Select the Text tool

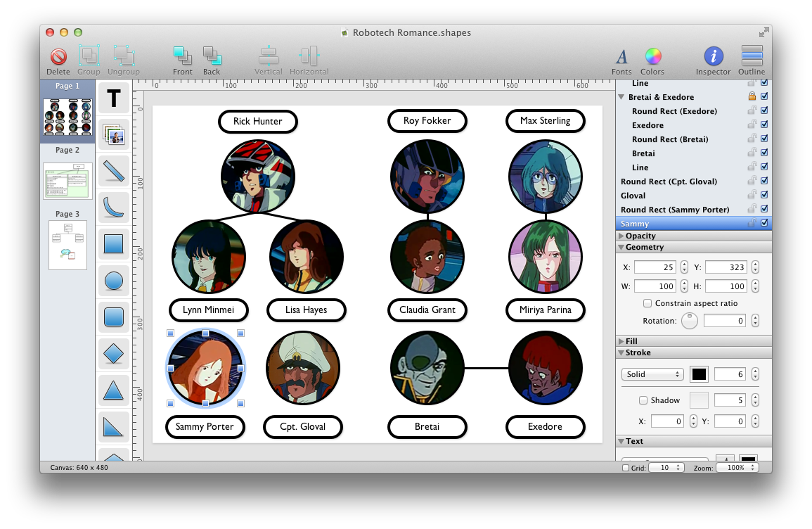[x=113, y=98]
